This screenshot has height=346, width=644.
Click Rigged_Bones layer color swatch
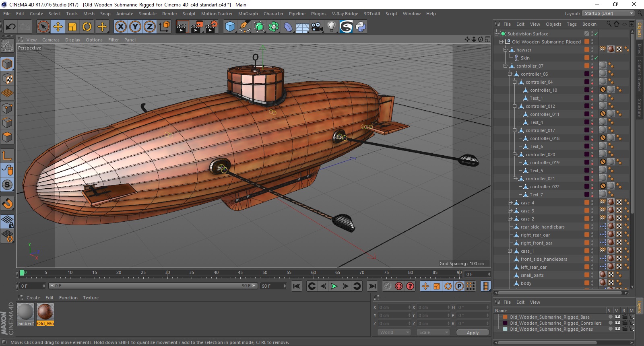pyautogui.click(x=505, y=329)
